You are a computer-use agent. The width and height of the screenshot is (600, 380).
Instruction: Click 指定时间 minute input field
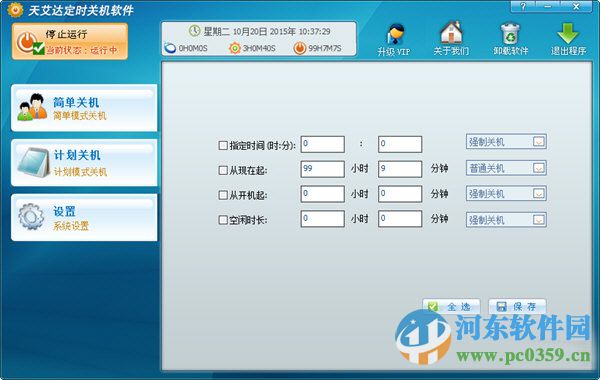[x=400, y=144]
